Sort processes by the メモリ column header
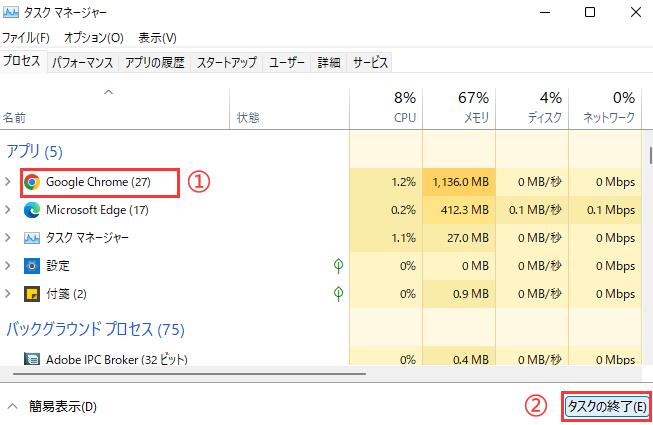 click(459, 108)
